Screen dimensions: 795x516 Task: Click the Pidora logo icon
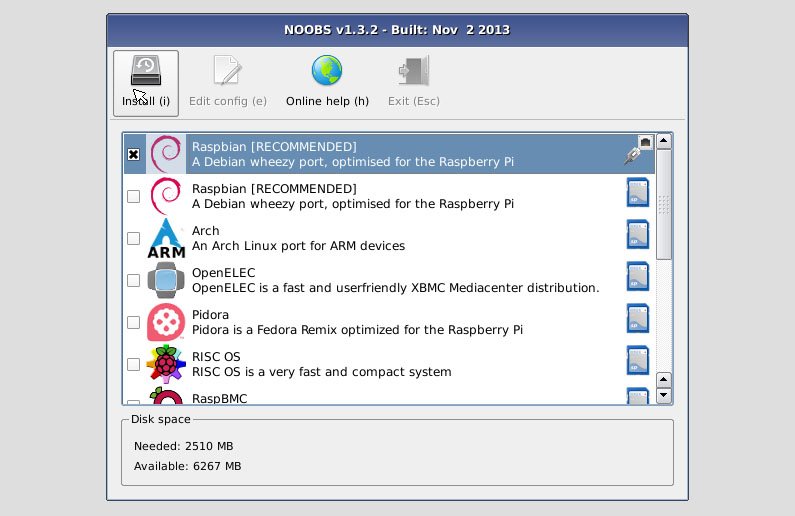(166, 323)
